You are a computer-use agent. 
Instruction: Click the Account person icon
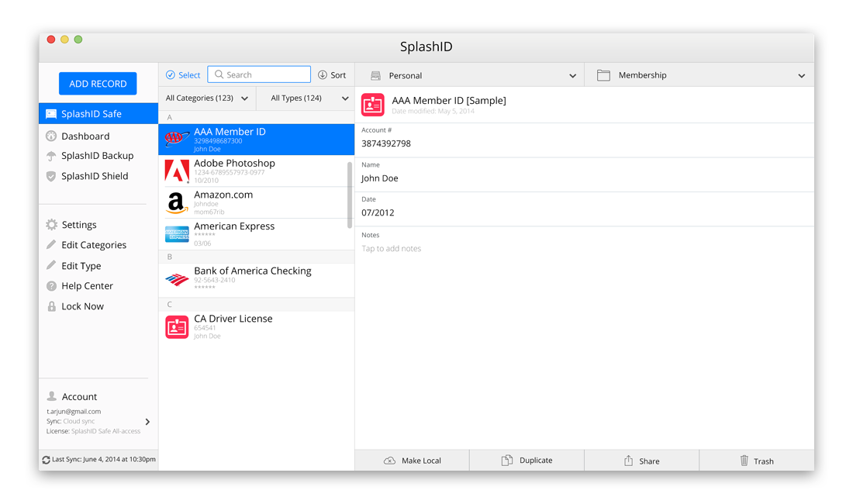(52, 396)
